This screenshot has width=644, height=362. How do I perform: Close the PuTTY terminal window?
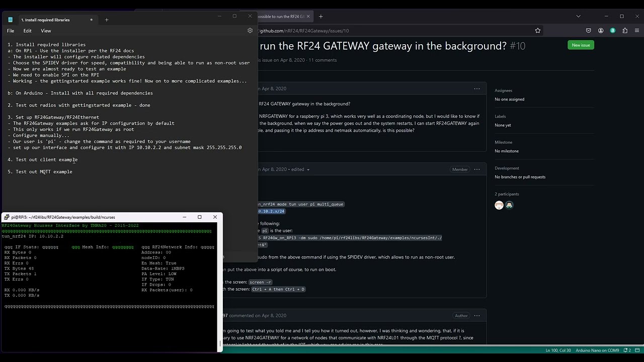coord(215,217)
